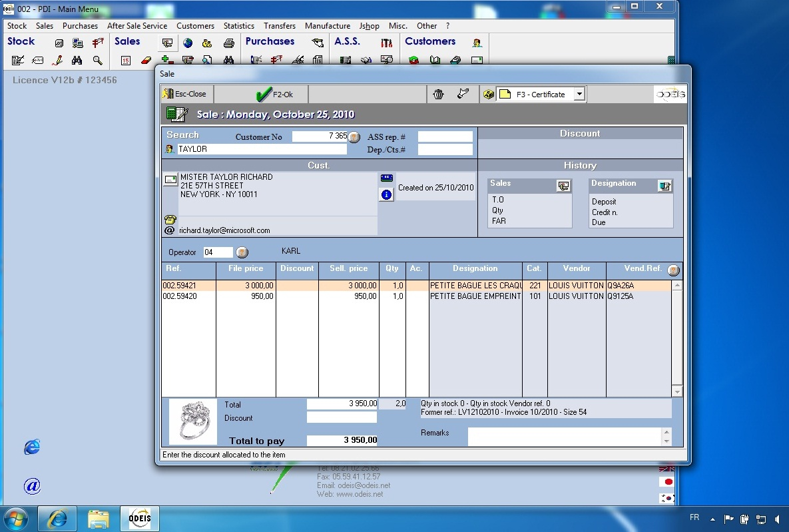Click the red telephone icon under Customers

point(413,61)
